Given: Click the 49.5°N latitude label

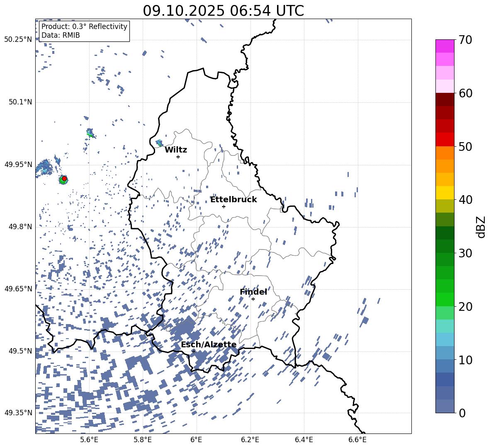Looking at the screenshot, I should point(20,351).
